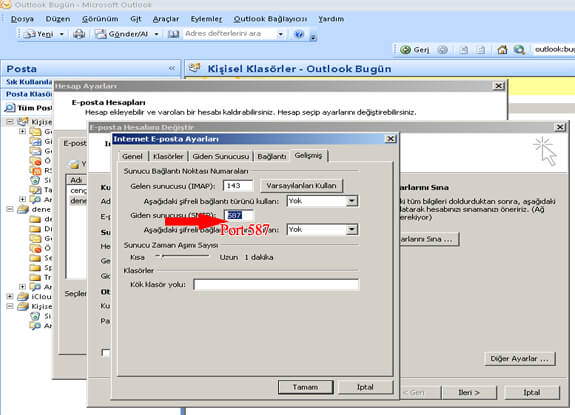Click the outlook:bugün address bar

[x=554, y=49]
